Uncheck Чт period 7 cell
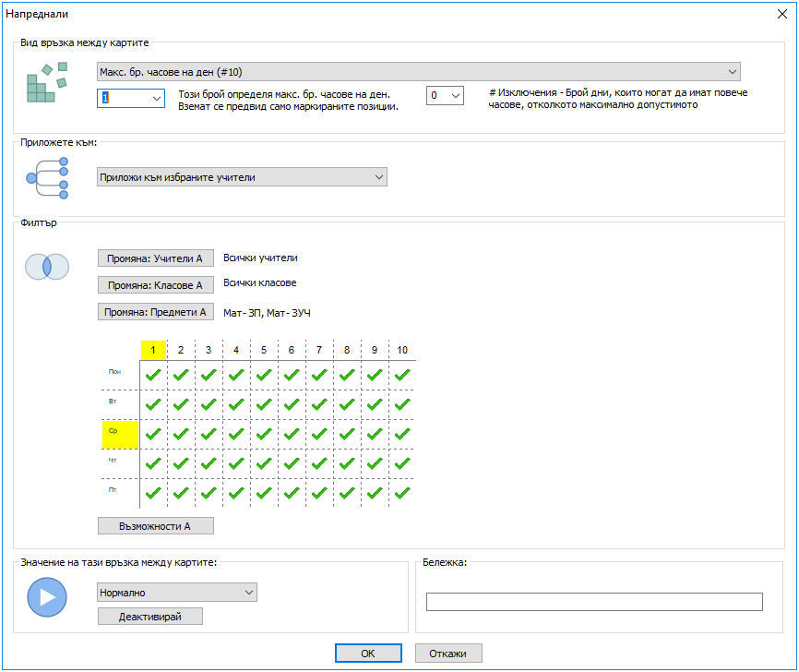Screen dimensions: 799x672 click(319, 463)
